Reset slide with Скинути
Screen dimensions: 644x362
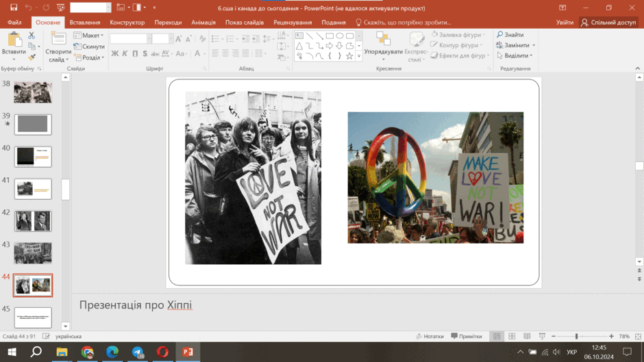[x=88, y=47]
